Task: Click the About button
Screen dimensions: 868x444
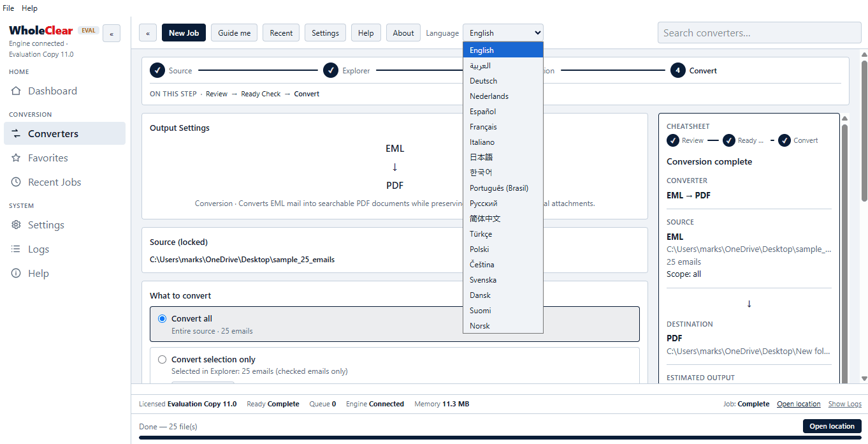Action: pyautogui.click(x=403, y=33)
